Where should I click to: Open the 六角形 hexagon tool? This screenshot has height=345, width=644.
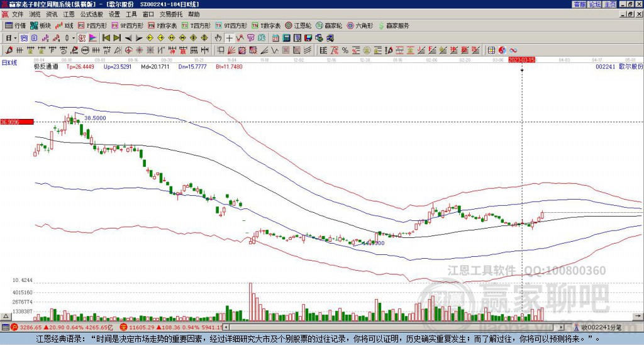(x=360, y=25)
